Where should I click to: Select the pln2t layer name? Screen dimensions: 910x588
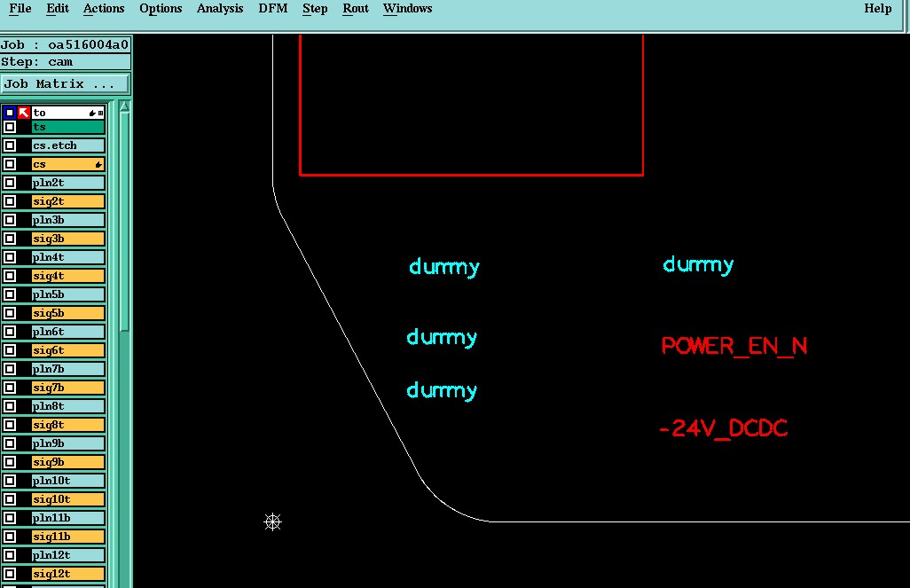click(68, 183)
